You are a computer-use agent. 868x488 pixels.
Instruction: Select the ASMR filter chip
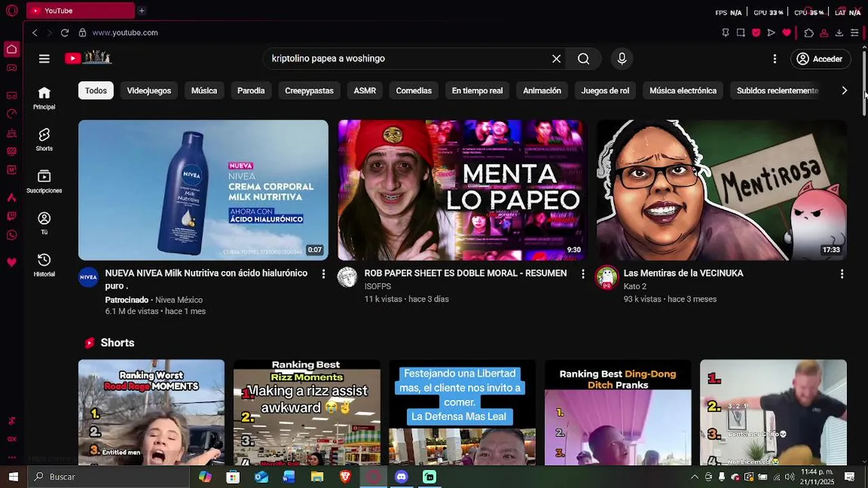click(x=365, y=90)
